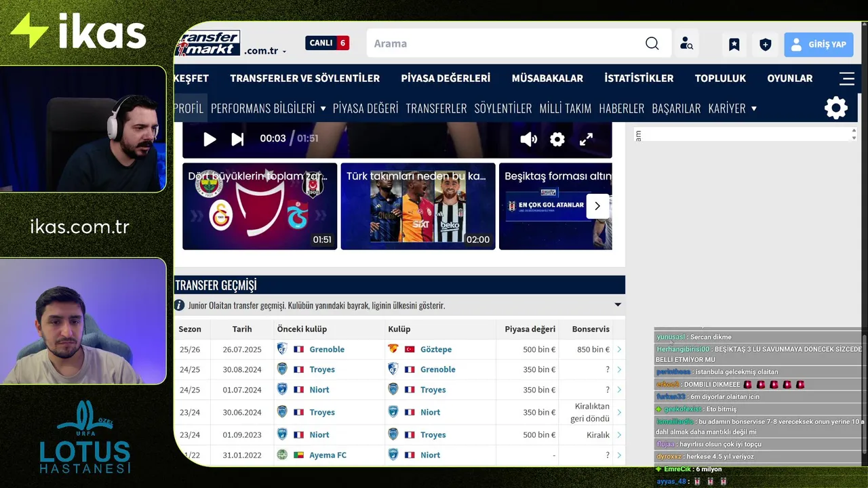
Task: Switch to the SÖYLENTİLER tab
Action: [x=503, y=108]
